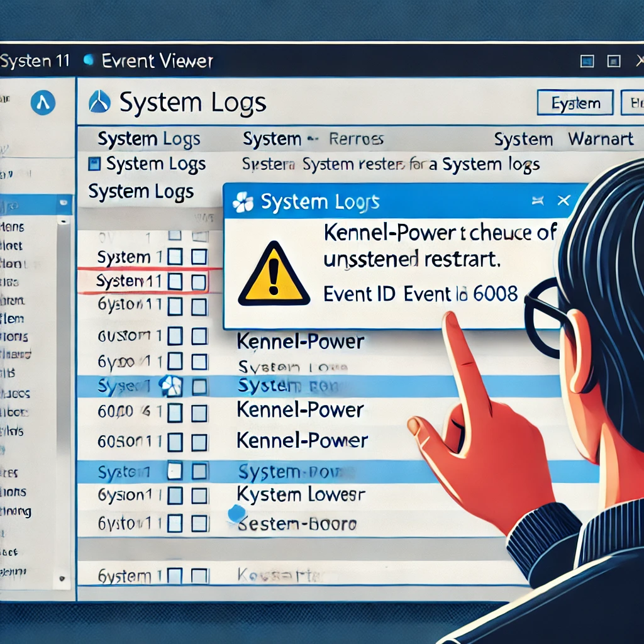Click the yellow warning triangle in the dialog
644x644 pixels.
pyautogui.click(x=274, y=274)
